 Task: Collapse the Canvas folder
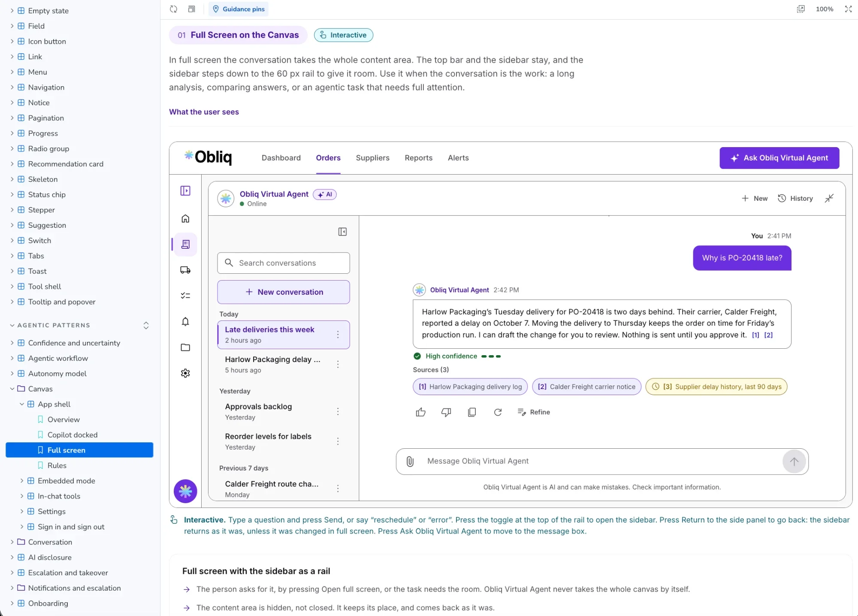[12, 389]
